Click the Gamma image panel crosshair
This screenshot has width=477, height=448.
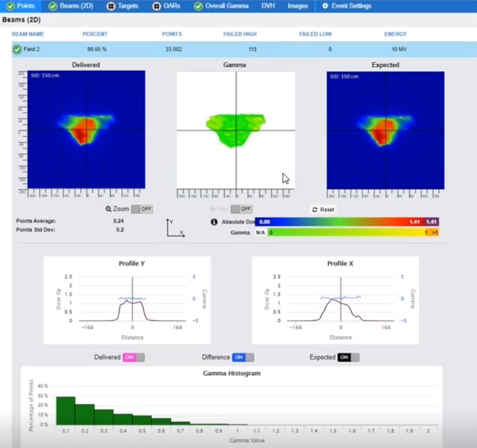tap(236, 130)
